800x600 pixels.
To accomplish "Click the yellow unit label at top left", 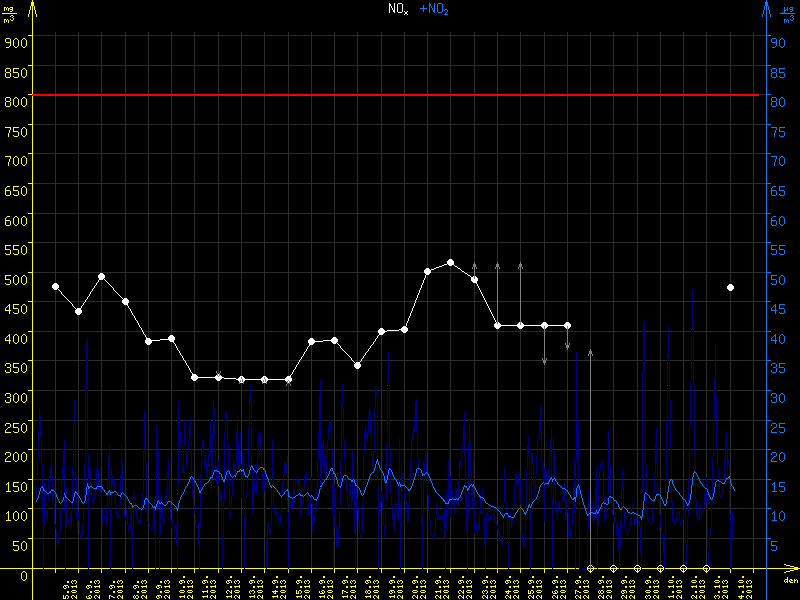I will pos(8,14).
